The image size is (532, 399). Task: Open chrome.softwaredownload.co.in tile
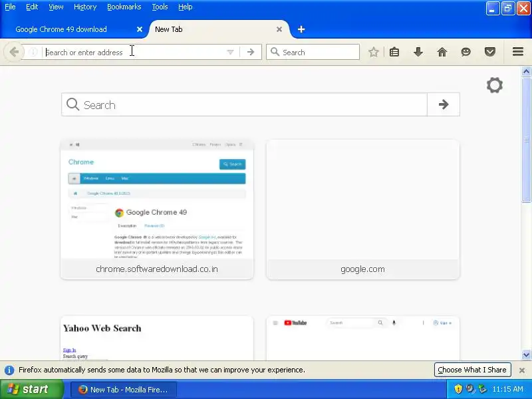tap(157, 209)
